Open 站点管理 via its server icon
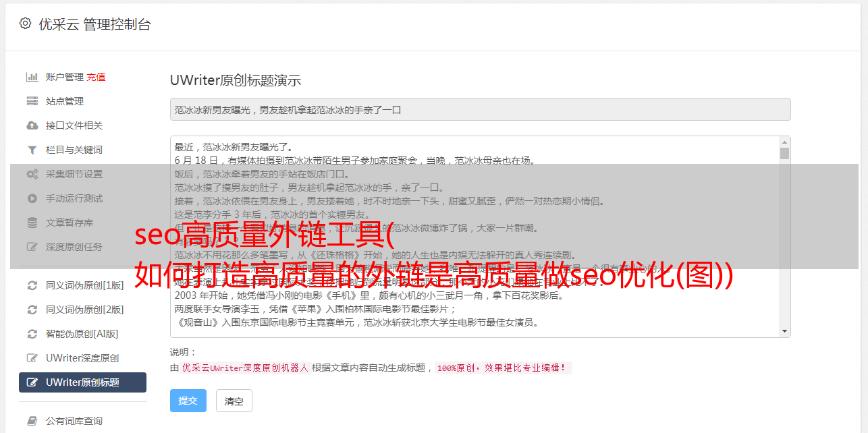The height and width of the screenshot is (433, 868). [32, 101]
